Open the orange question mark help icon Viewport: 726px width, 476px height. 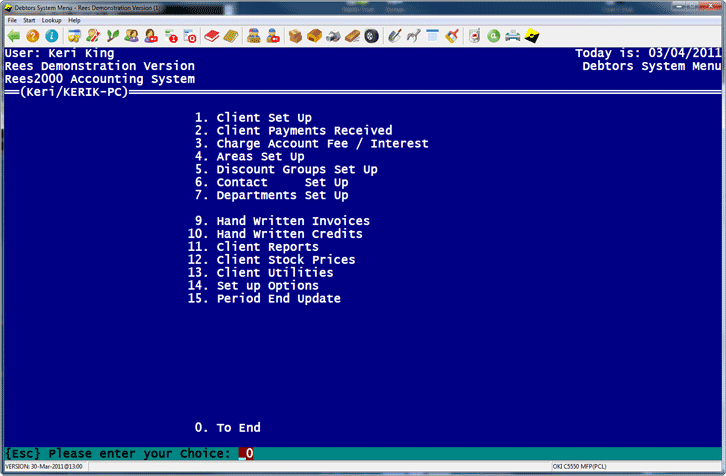32,36
